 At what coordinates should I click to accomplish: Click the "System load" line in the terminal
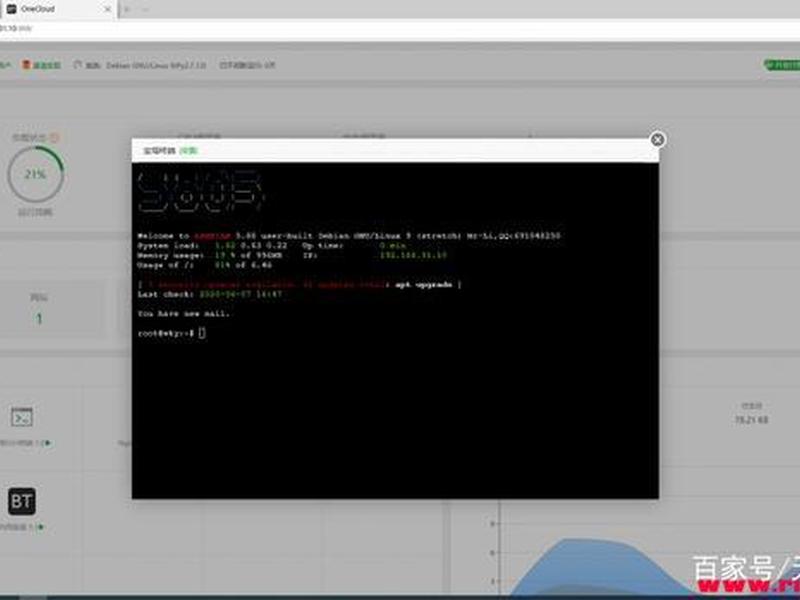pyautogui.click(x=272, y=245)
